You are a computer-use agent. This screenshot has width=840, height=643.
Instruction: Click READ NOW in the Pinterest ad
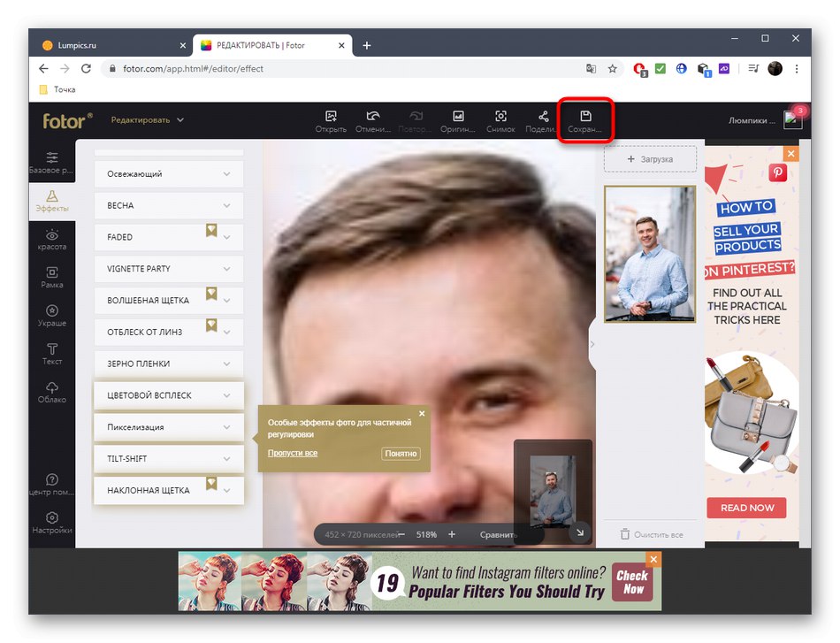coord(747,508)
